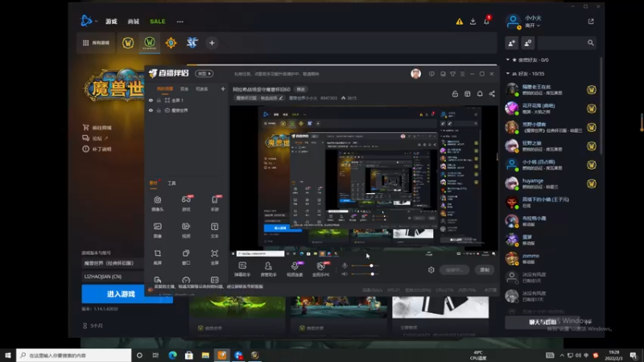
Task: Open the three-dot more menu in Battle.net
Action: click(180, 22)
